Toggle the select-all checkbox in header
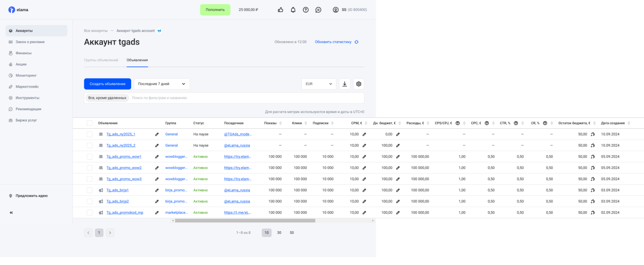644x265 pixels. [90, 123]
